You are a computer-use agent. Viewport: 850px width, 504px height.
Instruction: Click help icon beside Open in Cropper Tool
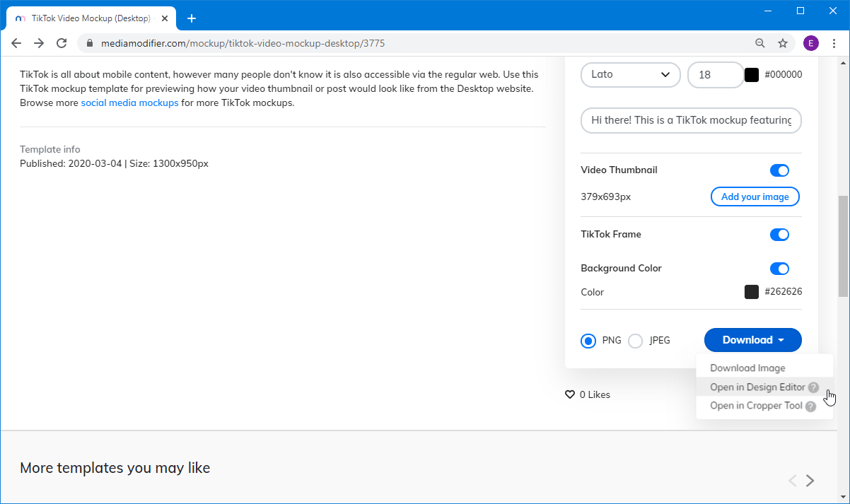(810, 406)
